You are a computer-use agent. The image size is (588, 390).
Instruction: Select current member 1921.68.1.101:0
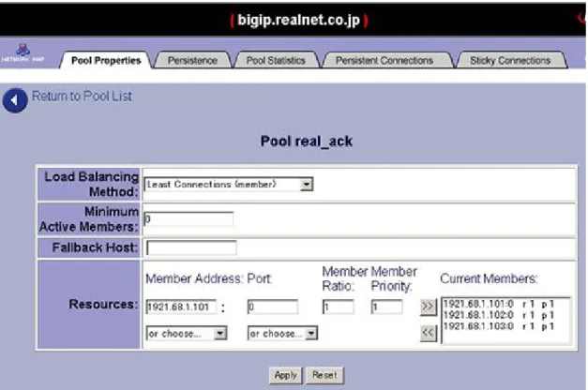pyautogui.click(x=498, y=304)
